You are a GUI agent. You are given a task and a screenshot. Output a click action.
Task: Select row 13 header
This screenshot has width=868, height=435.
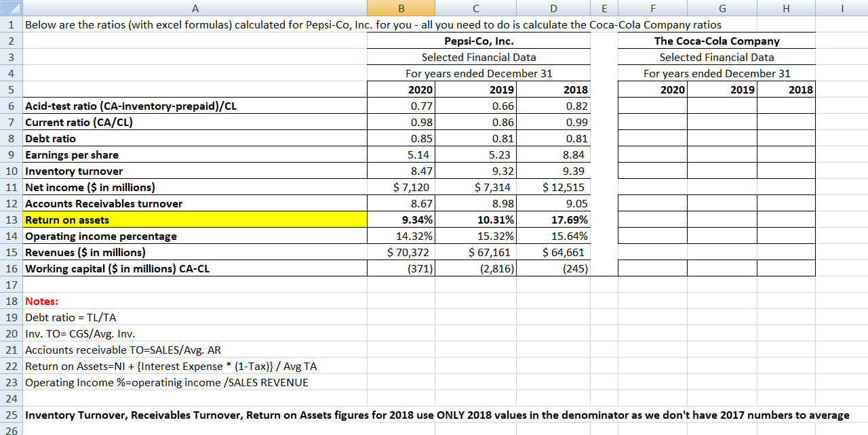pyautogui.click(x=11, y=220)
